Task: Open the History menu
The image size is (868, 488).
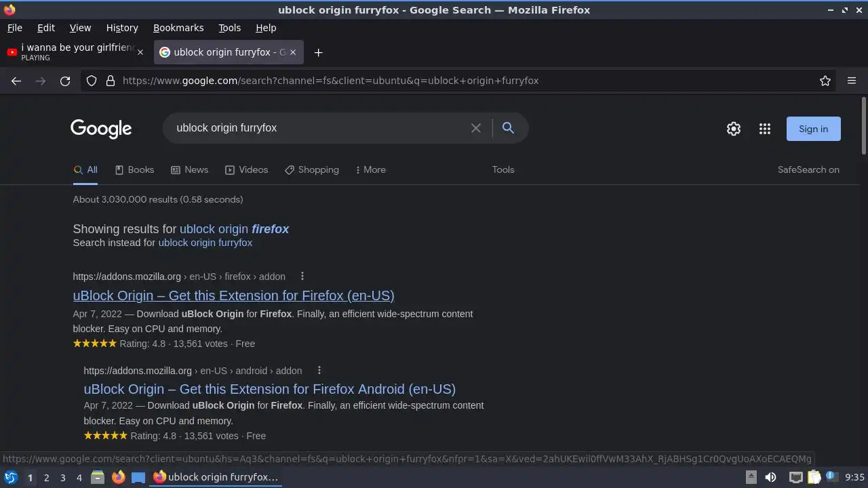Action: pos(122,28)
